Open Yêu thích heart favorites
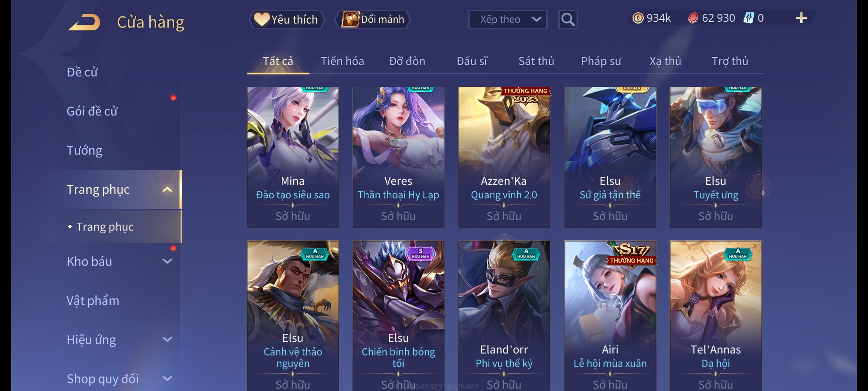 tap(286, 20)
